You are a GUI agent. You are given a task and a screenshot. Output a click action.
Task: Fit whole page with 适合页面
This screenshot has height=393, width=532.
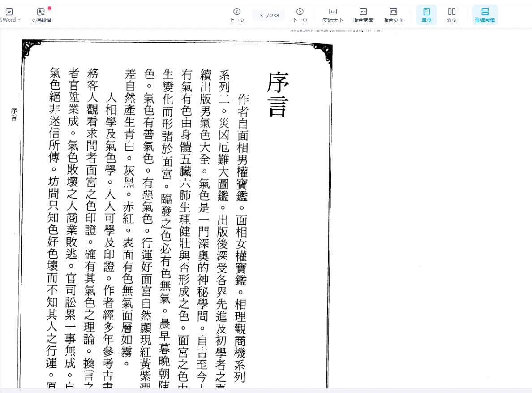393,15
